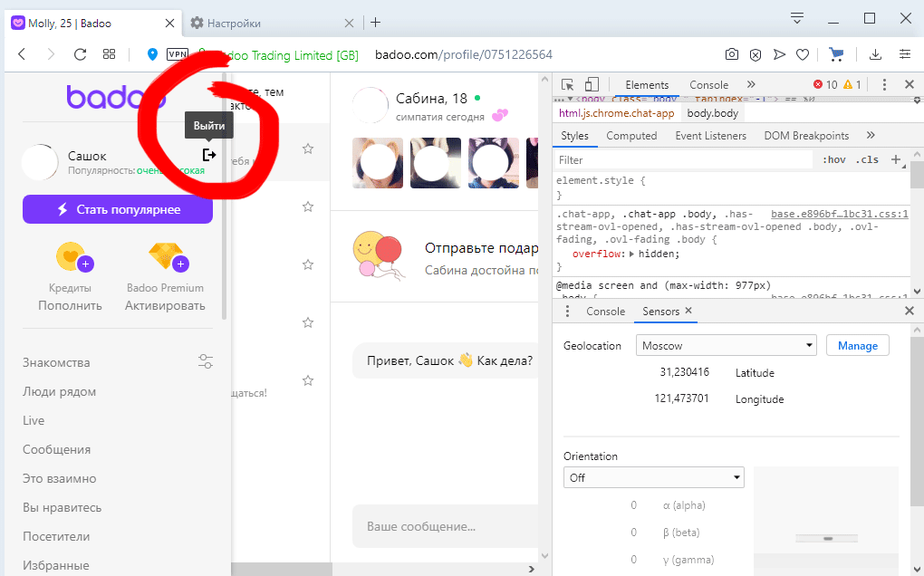Click the logout (Выйти) icon
Viewport: 924px width, 576px height.
click(x=209, y=155)
